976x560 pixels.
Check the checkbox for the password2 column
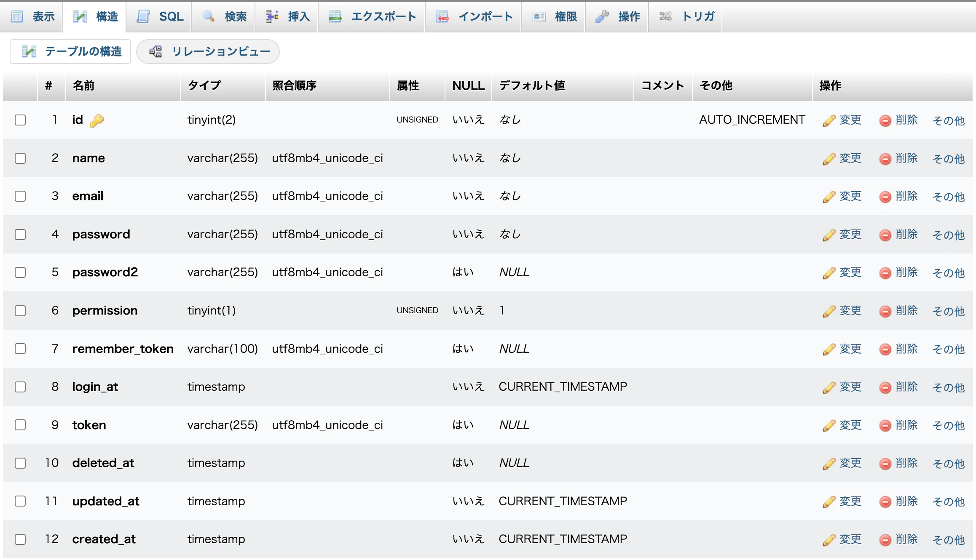[20, 272]
